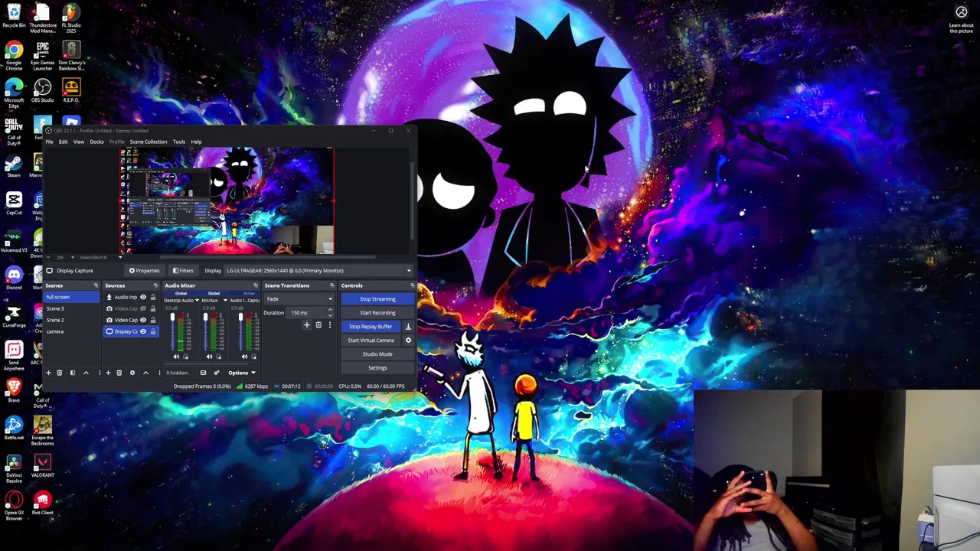Click Start Recording button
Viewport: 980px width, 551px height.
click(377, 313)
